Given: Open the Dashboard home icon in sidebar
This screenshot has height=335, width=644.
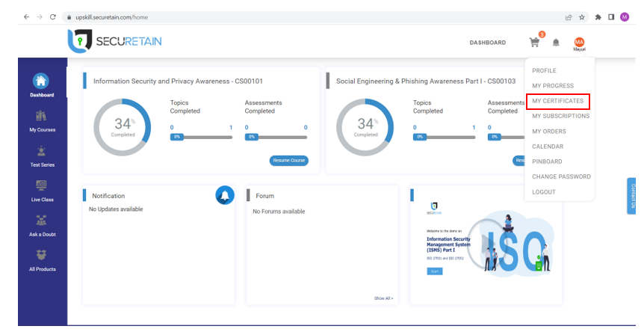Looking at the screenshot, I should point(42,82).
